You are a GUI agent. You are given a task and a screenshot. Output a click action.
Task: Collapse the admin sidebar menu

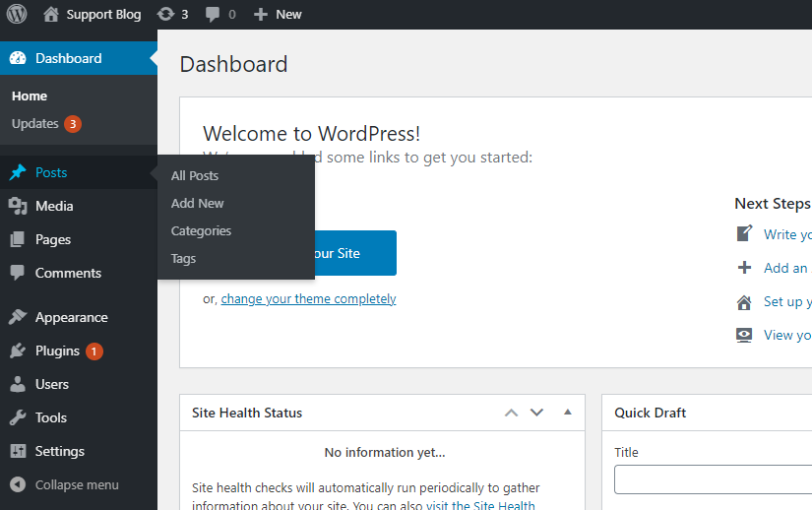coord(64,484)
